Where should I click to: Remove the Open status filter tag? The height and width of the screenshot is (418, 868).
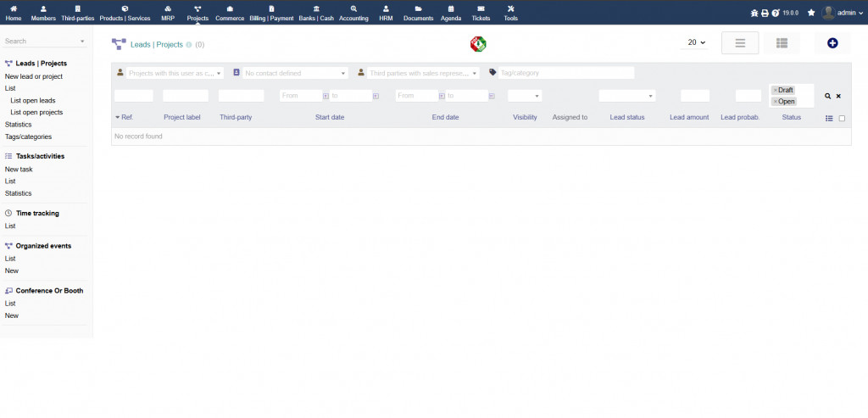pyautogui.click(x=775, y=101)
